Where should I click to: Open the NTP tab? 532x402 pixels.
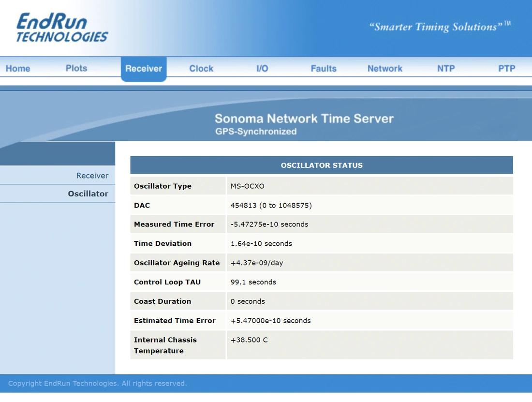446,69
